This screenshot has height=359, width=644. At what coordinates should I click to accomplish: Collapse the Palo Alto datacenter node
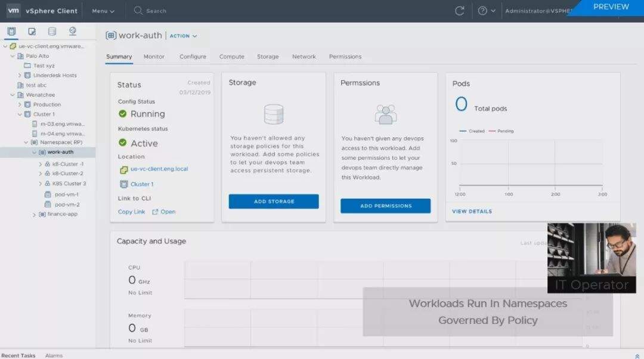[13, 56]
